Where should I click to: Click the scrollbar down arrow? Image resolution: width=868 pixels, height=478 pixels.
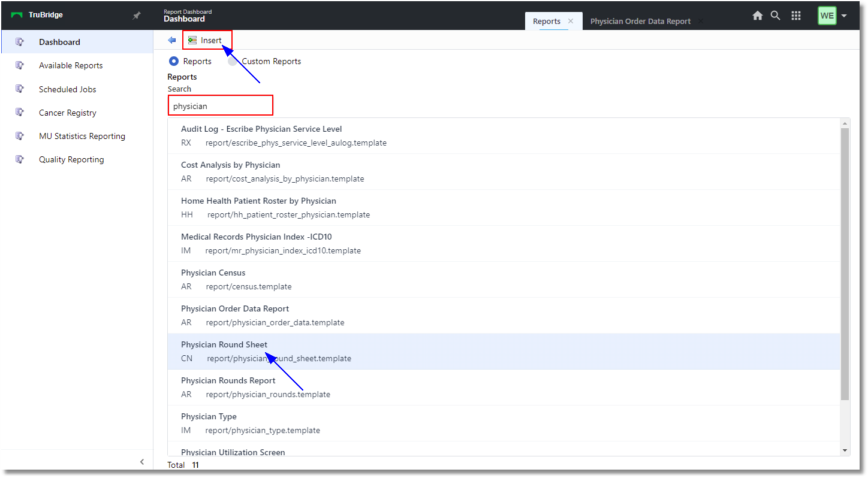click(x=845, y=450)
